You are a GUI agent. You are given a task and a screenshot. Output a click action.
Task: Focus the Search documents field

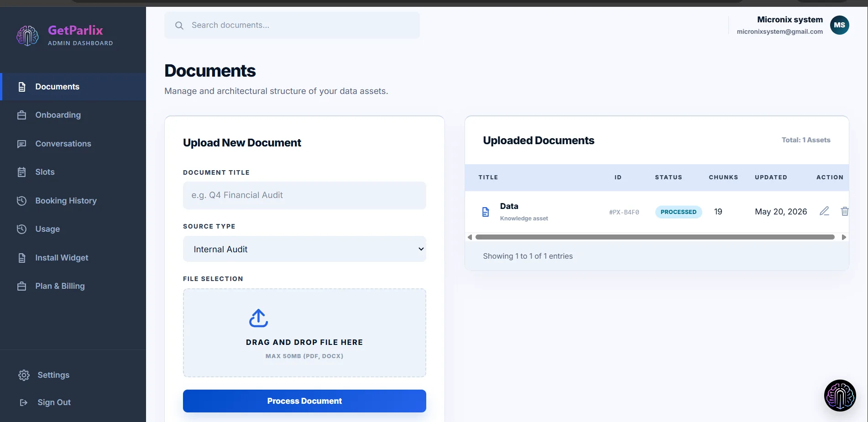tap(292, 25)
